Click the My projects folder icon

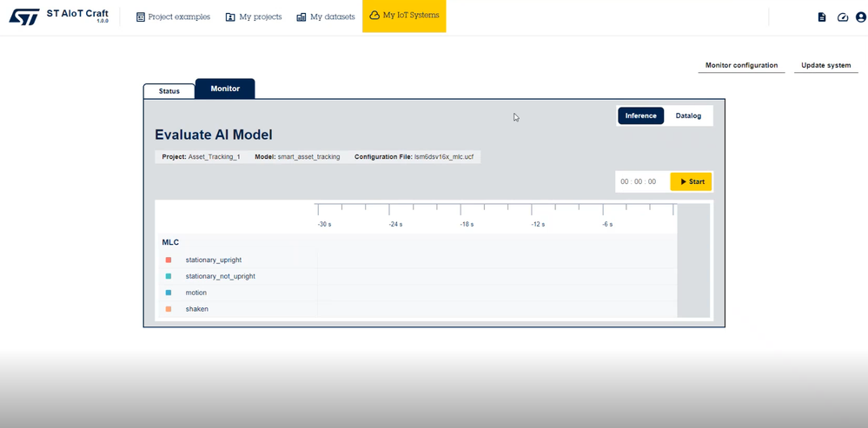click(230, 17)
